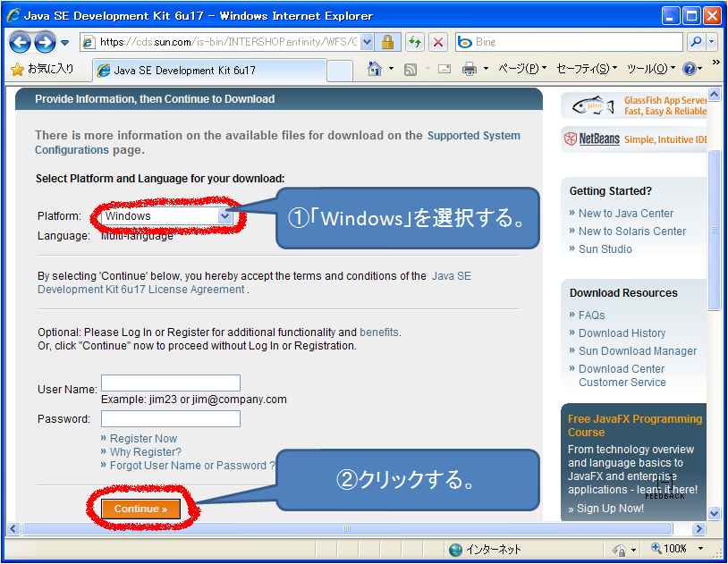Click the Protected Mode status icon
This screenshot has width=728, height=564.
coord(618,550)
